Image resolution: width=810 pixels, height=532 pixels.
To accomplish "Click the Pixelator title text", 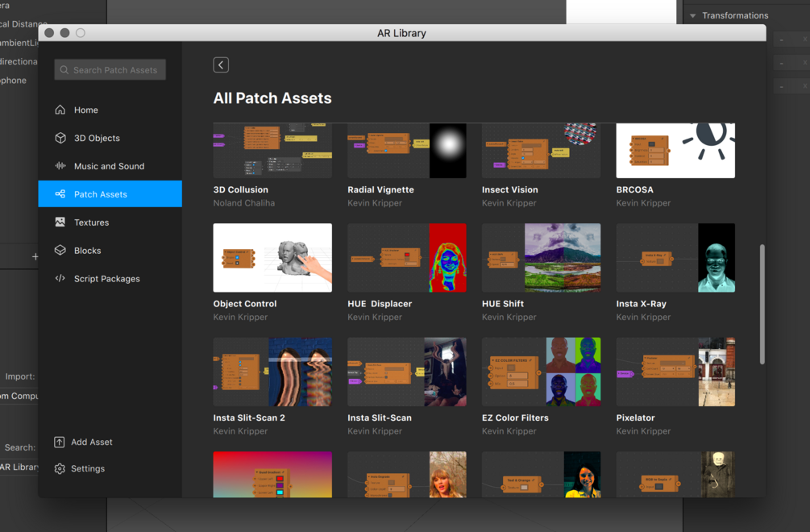I will coord(635,418).
